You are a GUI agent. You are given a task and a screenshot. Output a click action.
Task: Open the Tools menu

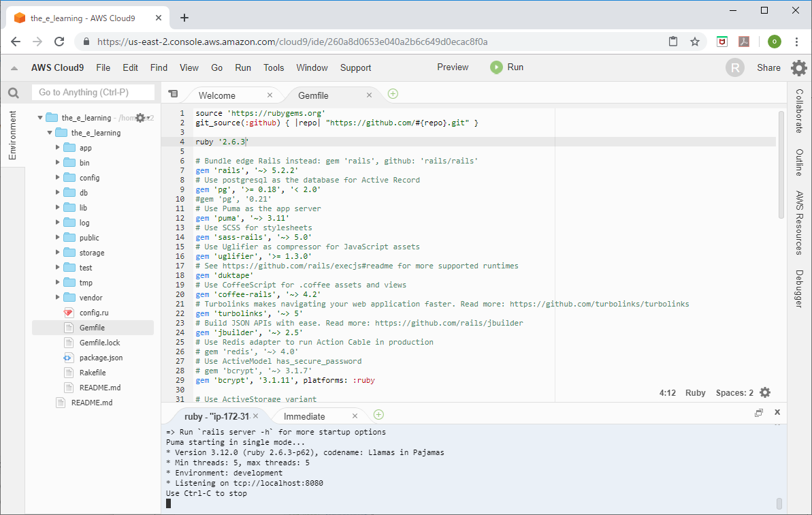click(x=274, y=68)
